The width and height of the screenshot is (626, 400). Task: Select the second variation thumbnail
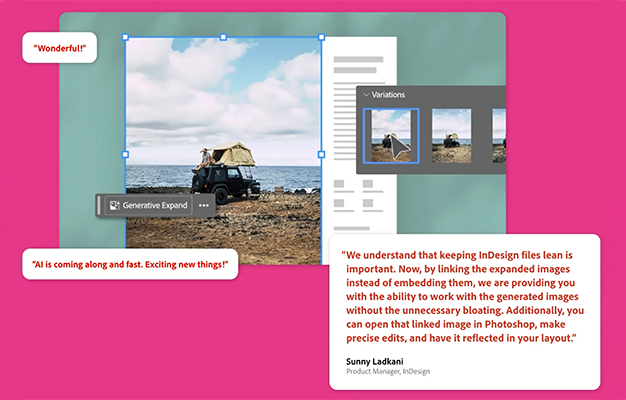tap(452, 136)
